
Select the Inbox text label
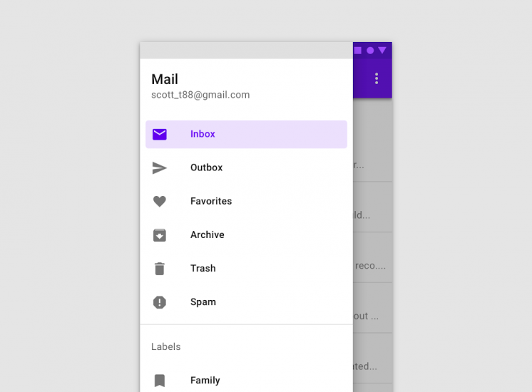[x=203, y=134]
